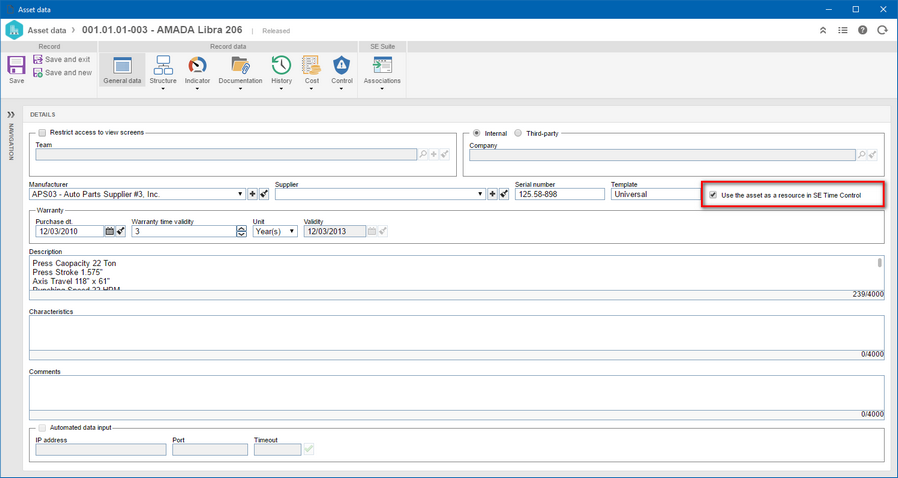Click the Warranty time validity spinner

pyautogui.click(x=242, y=231)
